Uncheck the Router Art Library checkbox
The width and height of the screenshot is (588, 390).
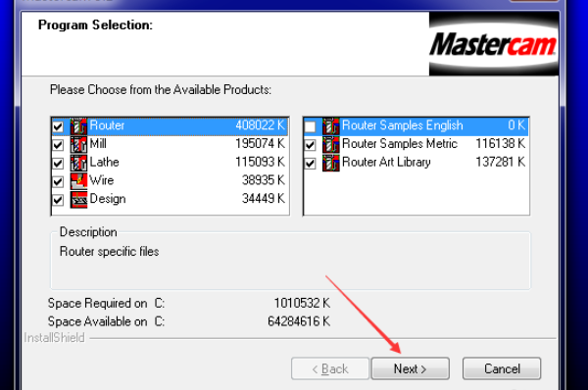click(310, 164)
